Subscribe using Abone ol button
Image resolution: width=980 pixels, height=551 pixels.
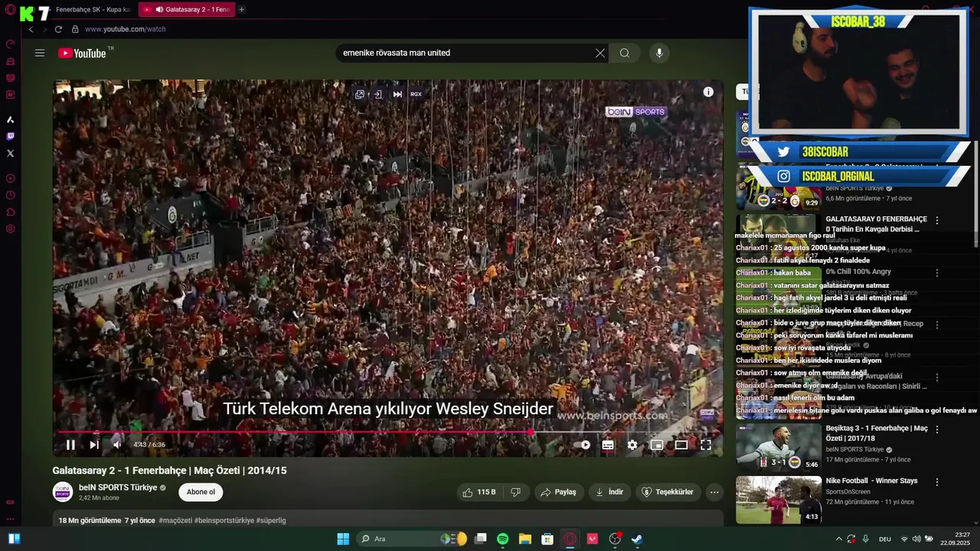(201, 492)
